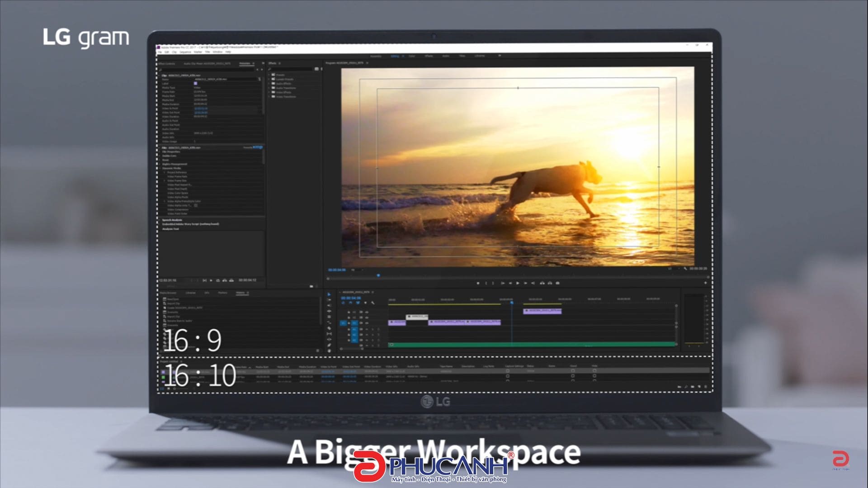Toggle Snap in the timeline header
868x488 pixels.
(x=350, y=303)
